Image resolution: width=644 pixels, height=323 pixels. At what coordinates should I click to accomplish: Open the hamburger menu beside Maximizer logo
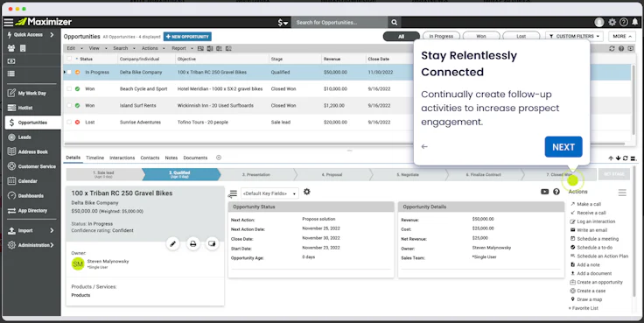tap(9, 22)
